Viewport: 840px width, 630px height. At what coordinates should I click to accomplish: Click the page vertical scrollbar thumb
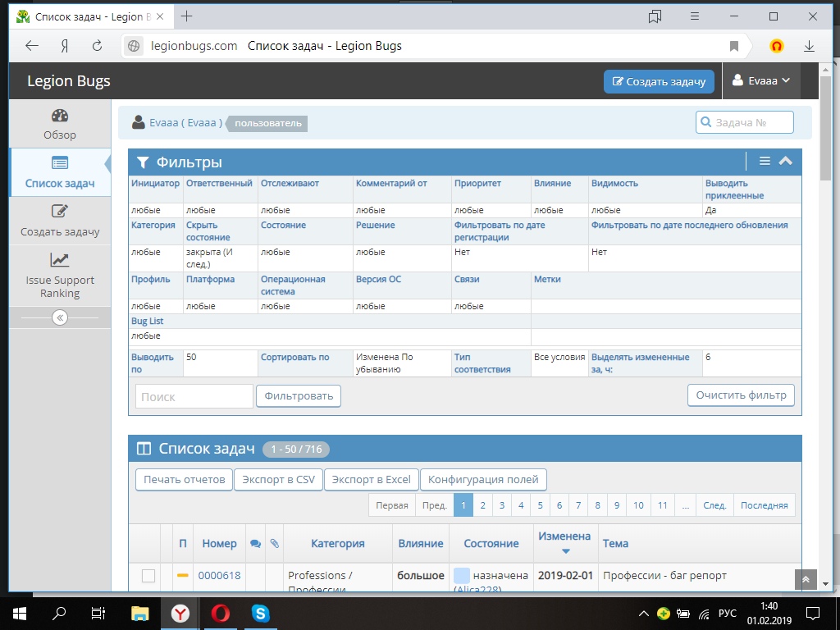coord(825,127)
